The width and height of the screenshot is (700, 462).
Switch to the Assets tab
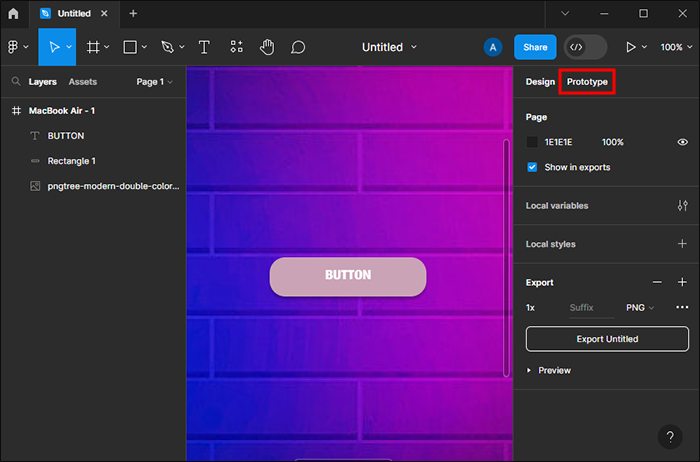pos(83,81)
